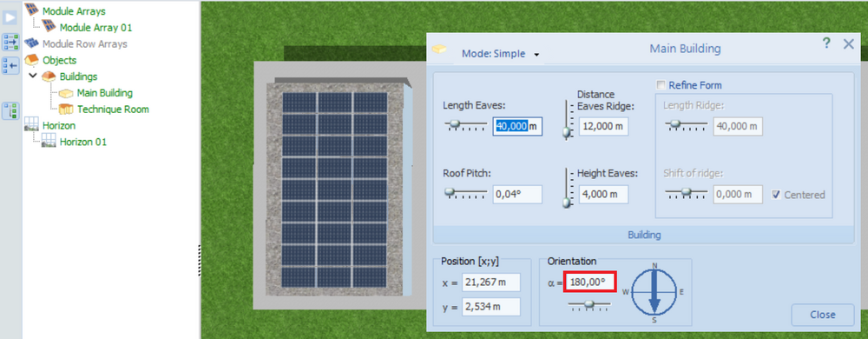Screen dimensions: 868x339
Task: Click the Roof Pitch 0,04° field
Action: (x=517, y=195)
